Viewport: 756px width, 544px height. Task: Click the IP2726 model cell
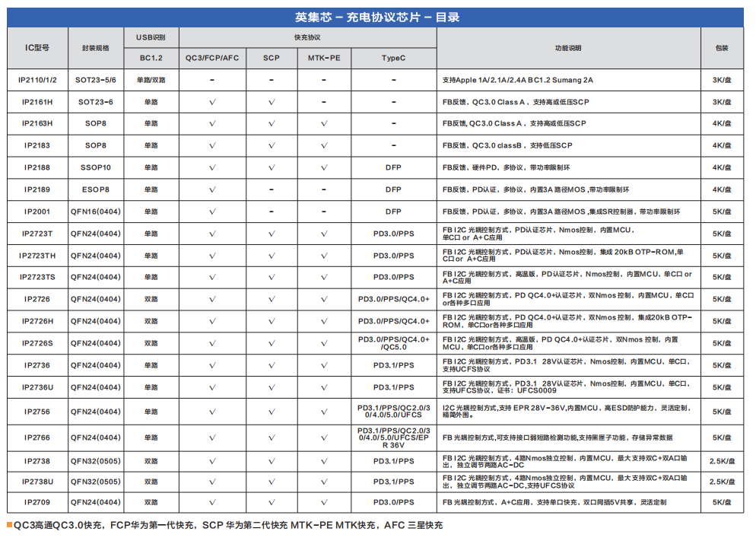(37, 299)
